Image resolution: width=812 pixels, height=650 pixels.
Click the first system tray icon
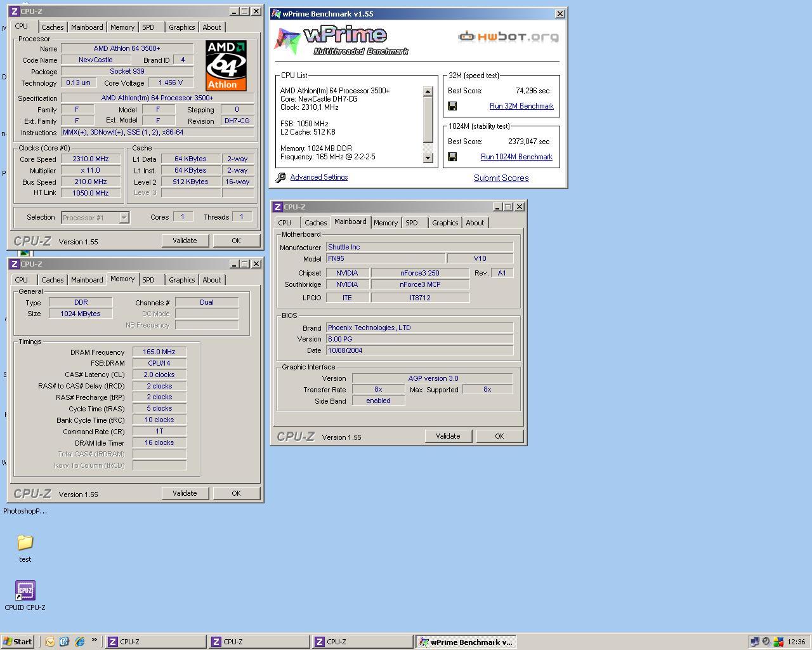pos(755,642)
